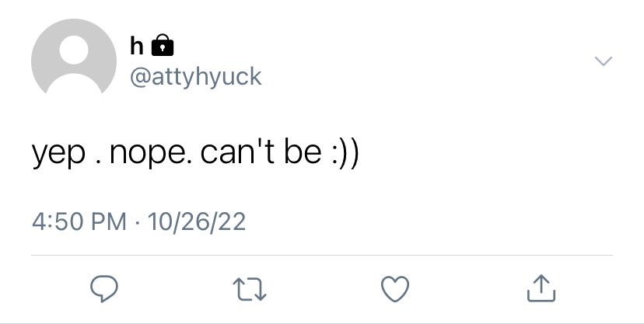Expand tweet options with the down chevron
This screenshot has height=324, width=644.
tap(604, 61)
